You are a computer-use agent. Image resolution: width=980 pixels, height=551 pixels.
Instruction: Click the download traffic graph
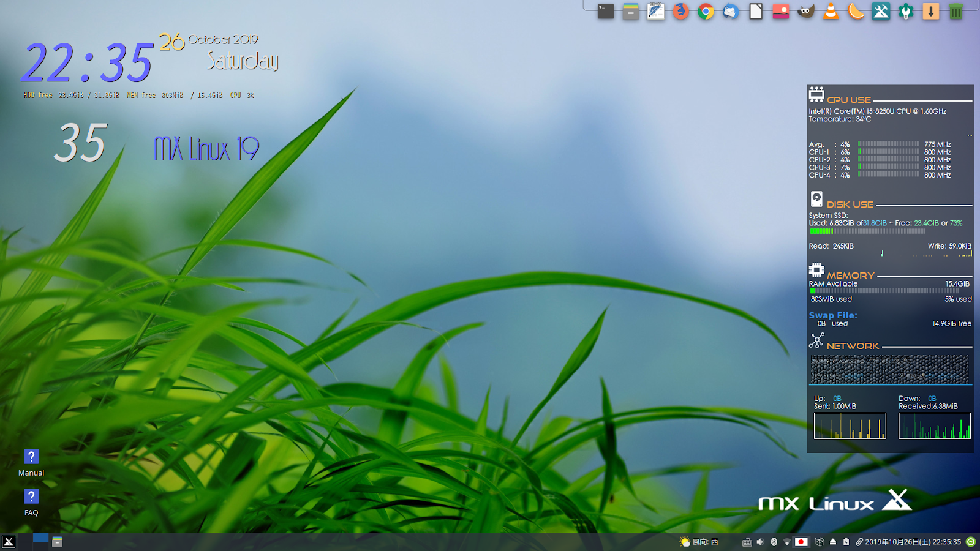pos(935,425)
